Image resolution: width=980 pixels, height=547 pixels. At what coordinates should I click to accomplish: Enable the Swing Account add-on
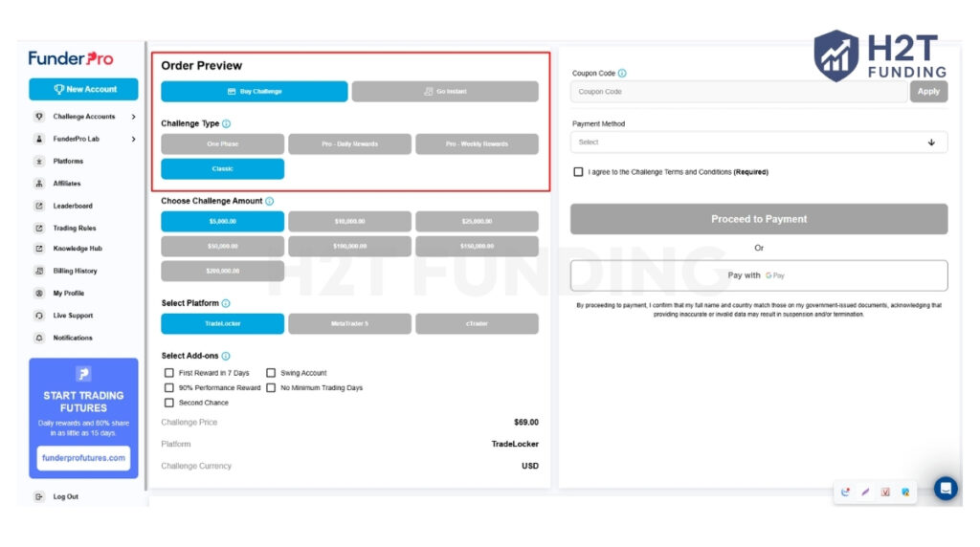click(271, 373)
